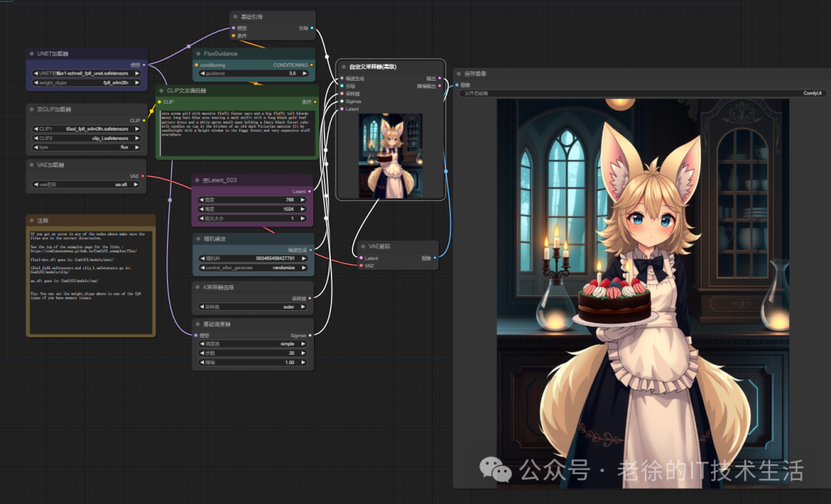Viewport: 831px width, 504px height.
Task: Click the CONDITIONING output socket on FluxGuidance
Action: point(312,65)
